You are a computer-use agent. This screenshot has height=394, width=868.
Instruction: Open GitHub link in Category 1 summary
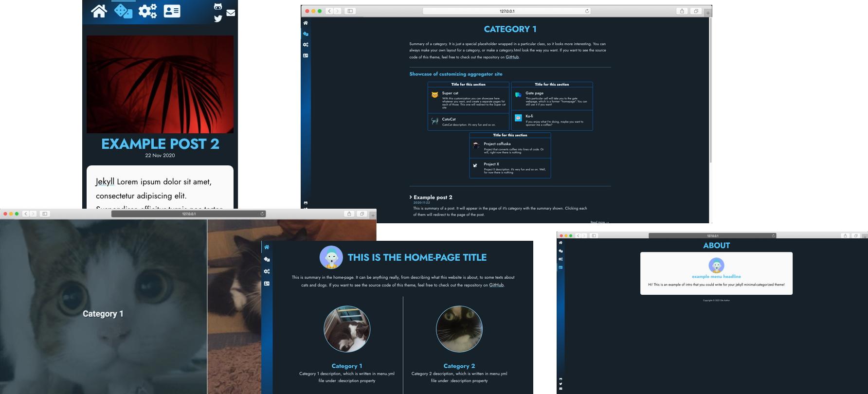click(x=512, y=57)
